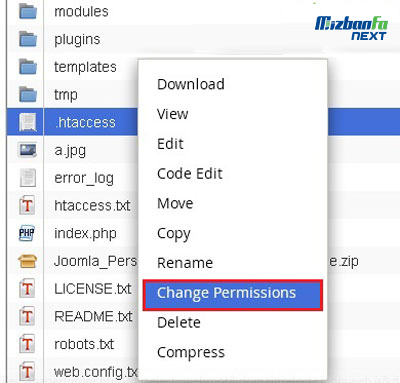The image size is (400, 383).
Task: Select the templates folder icon
Action: pyautogui.click(x=28, y=67)
